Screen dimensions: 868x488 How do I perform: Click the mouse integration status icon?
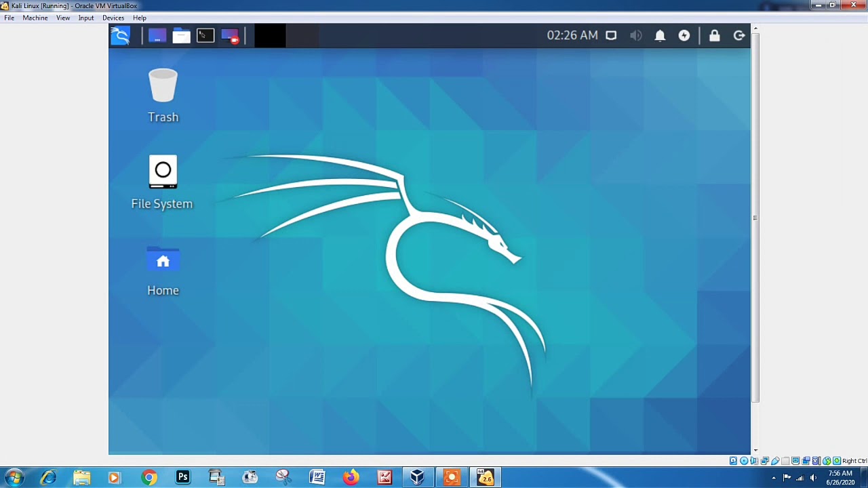pos(827,461)
